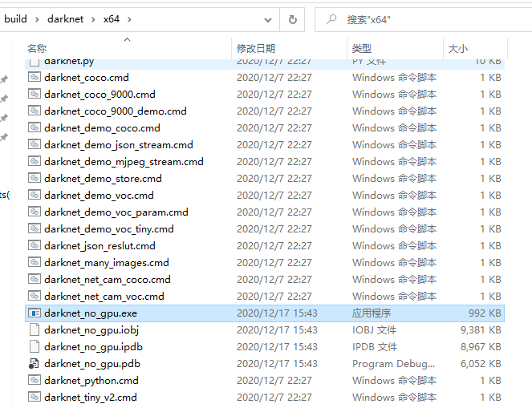
Task: Select the file name darknet_net_cam_voc.cmd
Action: pyautogui.click(x=104, y=297)
